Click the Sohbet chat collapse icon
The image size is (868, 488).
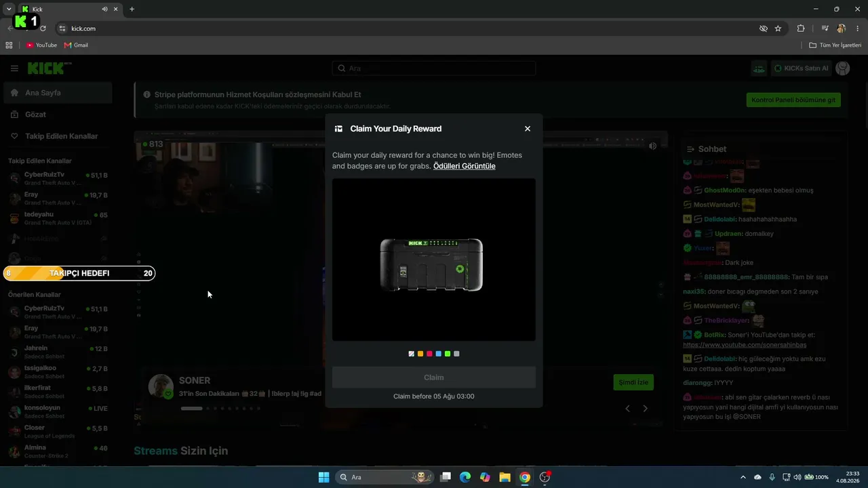[690, 149]
